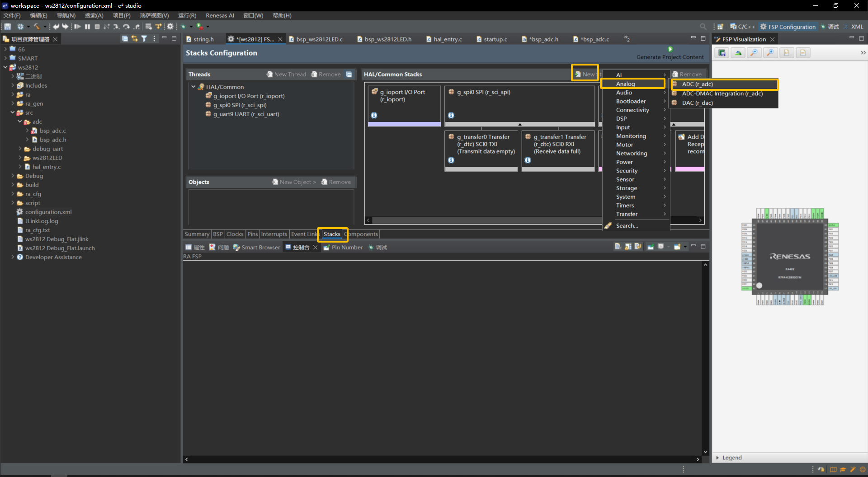Open Smart Browser tab
Image resolution: width=868 pixels, height=477 pixels.
[256, 247]
